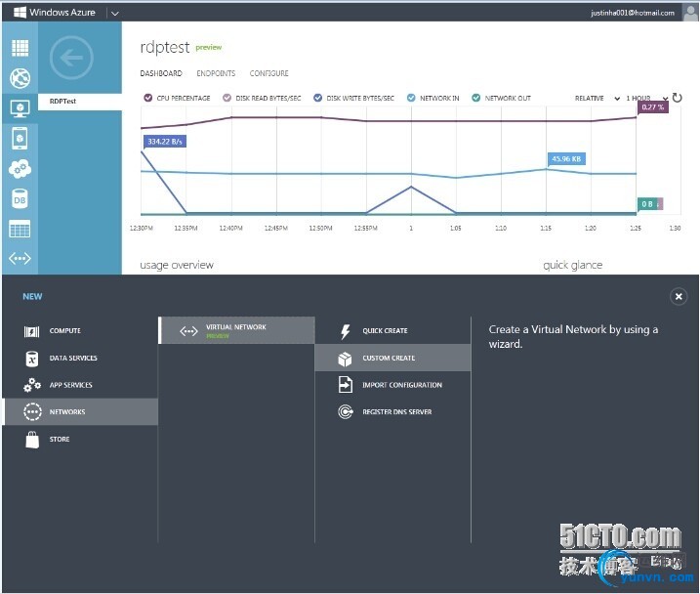The height and width of the screenshot is (594, 700).
Task: Click the STORE shopping bag icon
Action: click(x=32, y=440)
